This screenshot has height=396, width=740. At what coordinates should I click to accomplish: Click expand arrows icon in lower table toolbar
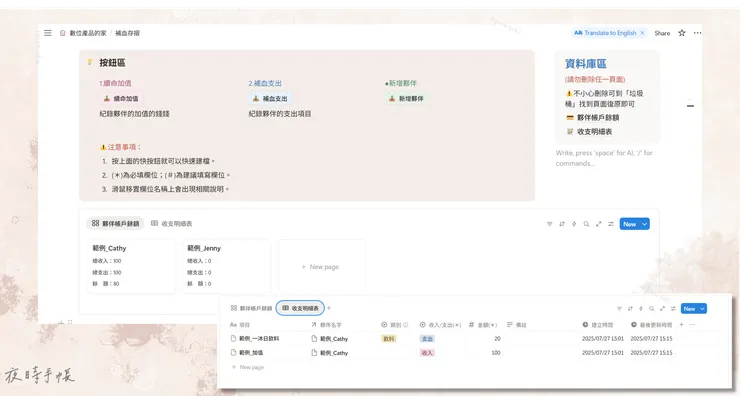pos(662,309)
